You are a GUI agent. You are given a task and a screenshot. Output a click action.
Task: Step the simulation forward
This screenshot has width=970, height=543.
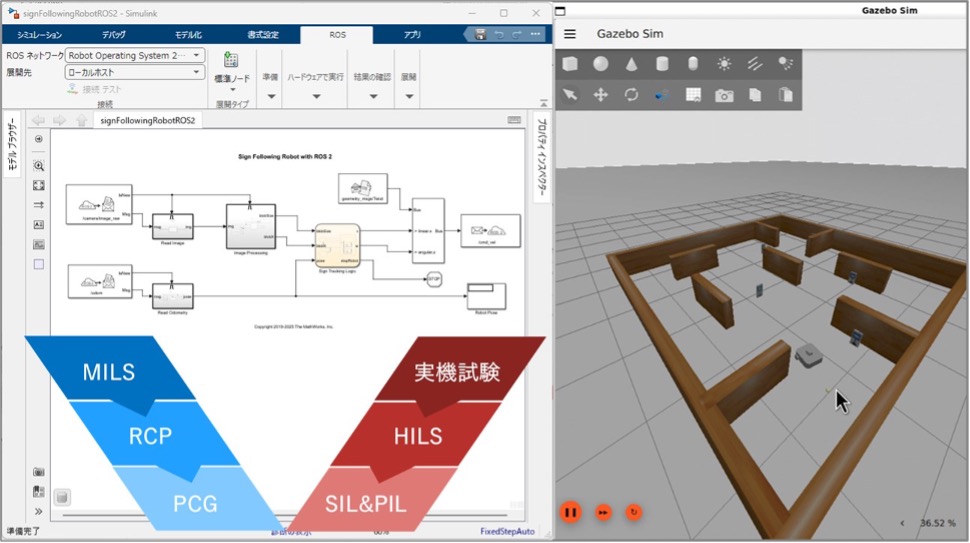[x=603, y=512]
